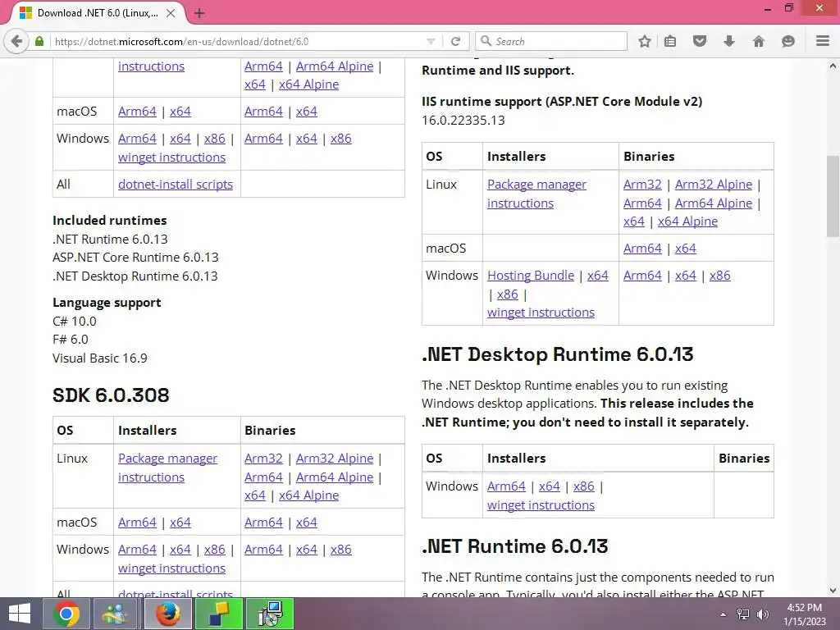
Task: Open the Hosting Bundle installer link
Action: click(531, 276)
